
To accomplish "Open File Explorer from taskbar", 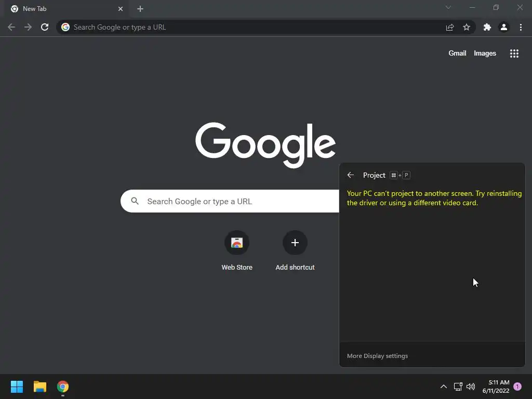I will click(39, 387).
